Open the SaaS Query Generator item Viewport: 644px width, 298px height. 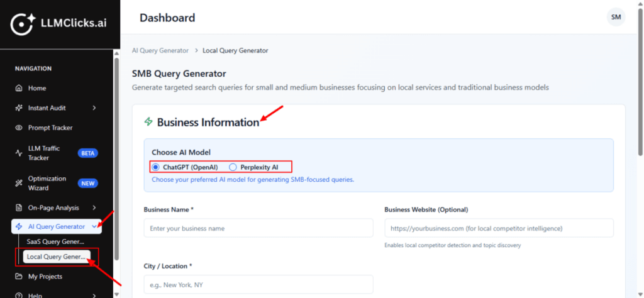(55, 241)
